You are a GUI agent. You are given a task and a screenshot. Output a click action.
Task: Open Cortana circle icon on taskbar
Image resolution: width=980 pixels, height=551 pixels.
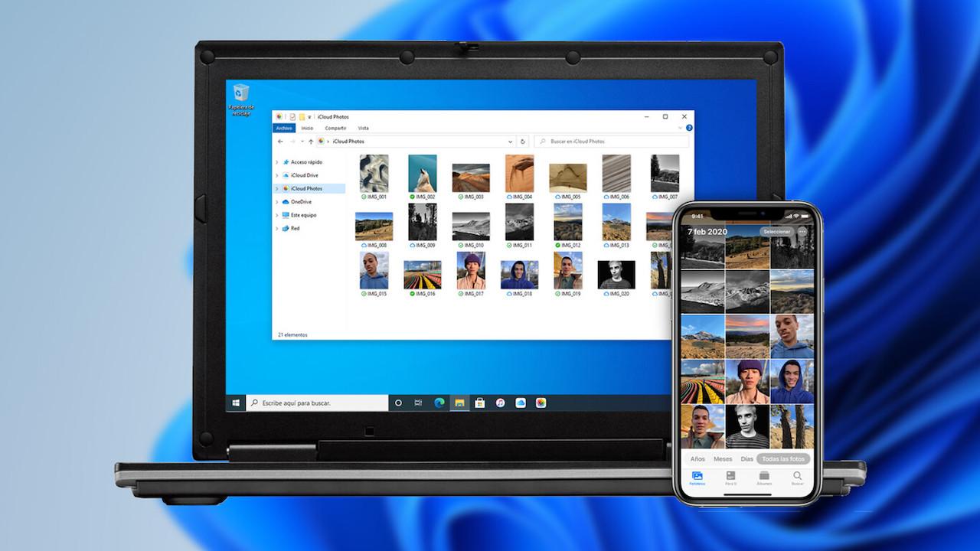pos(398,403)
